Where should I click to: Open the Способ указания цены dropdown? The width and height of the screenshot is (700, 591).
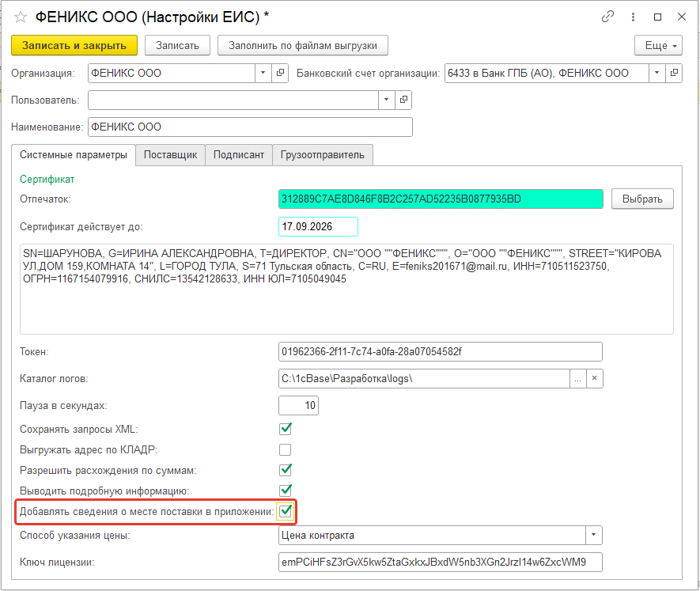coord(594,535)
